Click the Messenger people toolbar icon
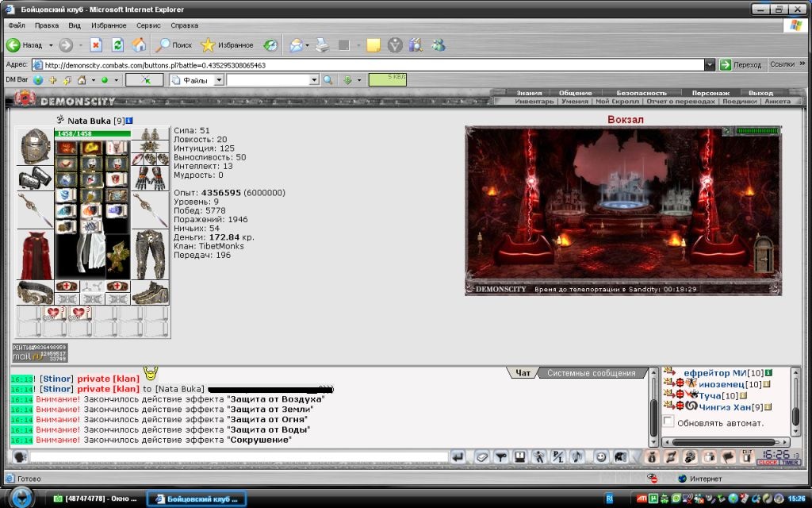Image resolution: width=812 pixels, height=508 pixels. point(439,45)
